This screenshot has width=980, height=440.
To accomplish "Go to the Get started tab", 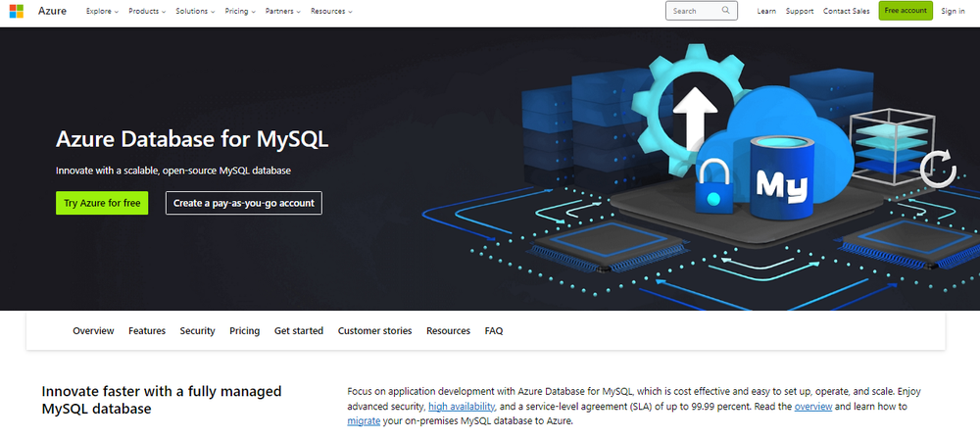I will point(299,330).
